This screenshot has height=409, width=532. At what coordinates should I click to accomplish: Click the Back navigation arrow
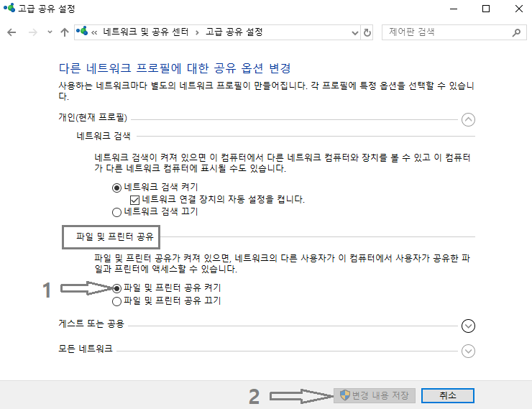click(x=12, y=32)
